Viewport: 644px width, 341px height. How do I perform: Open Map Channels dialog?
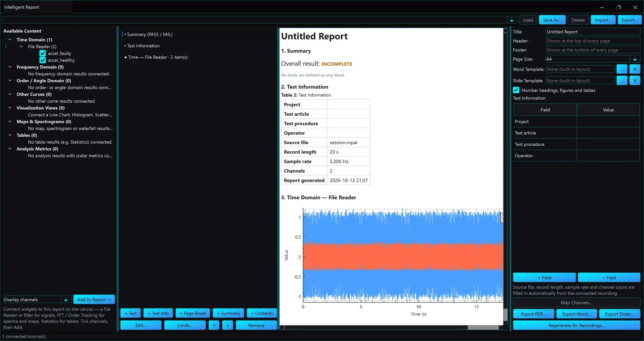click(576, 303)
